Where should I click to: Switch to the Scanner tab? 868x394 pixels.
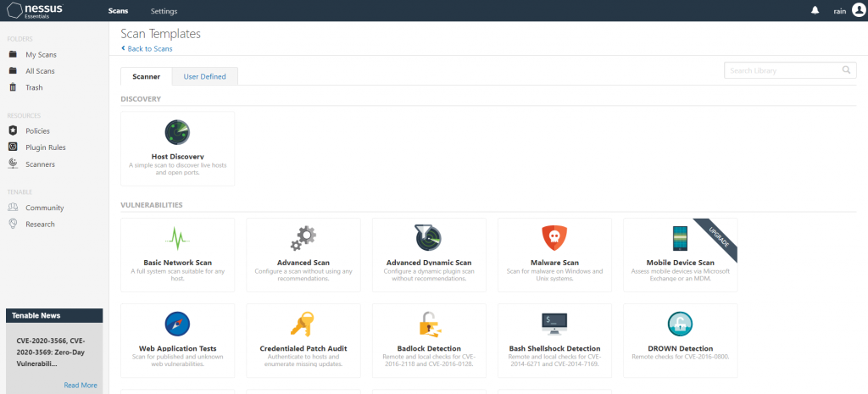pyautogui.click(x=147, y=76)
